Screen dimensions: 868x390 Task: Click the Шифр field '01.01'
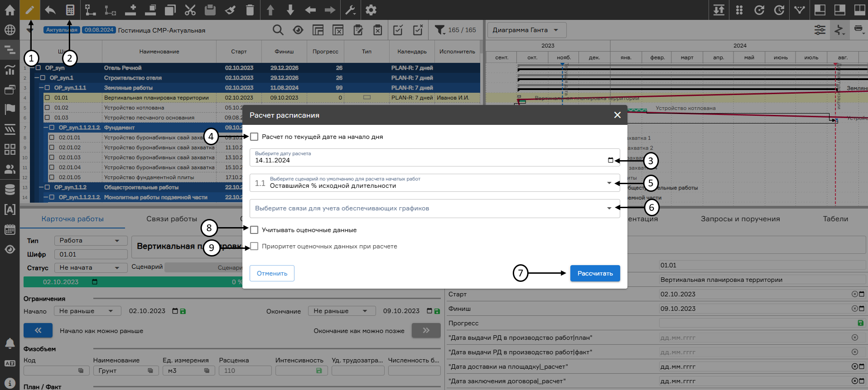[91, 254]
